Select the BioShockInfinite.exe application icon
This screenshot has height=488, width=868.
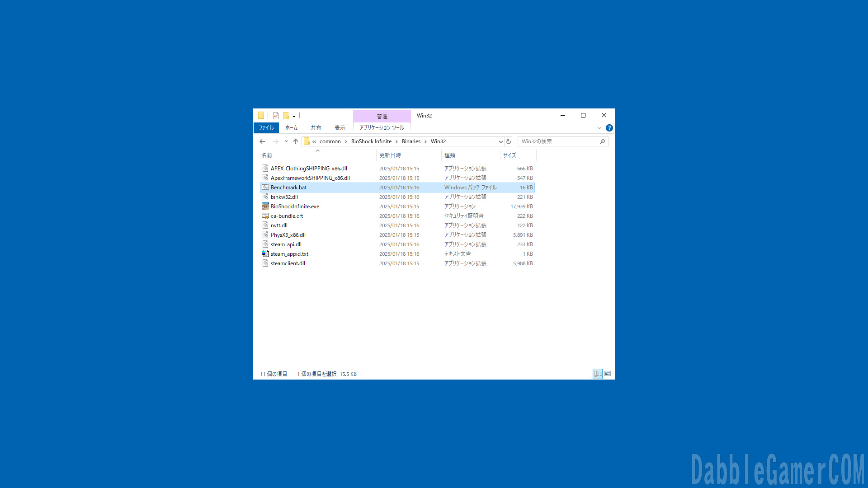click(265, 206)
